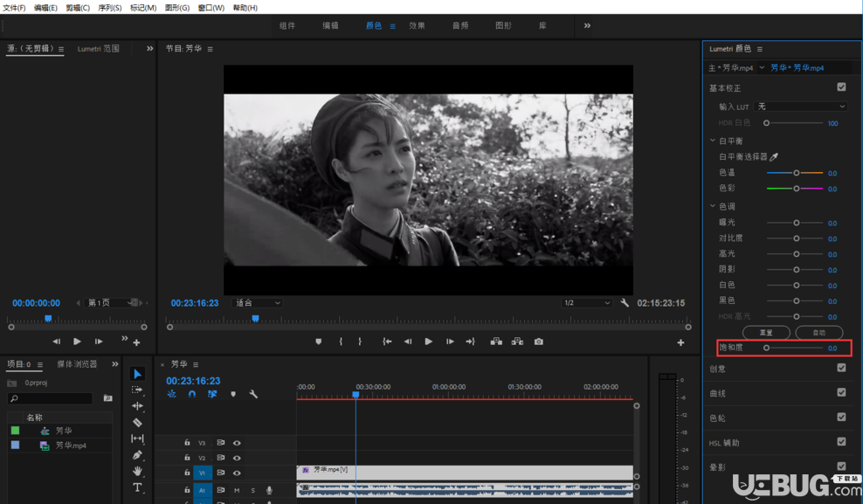
Task: Click Mark In bracket in program monitor
Action: pos(341,342)
